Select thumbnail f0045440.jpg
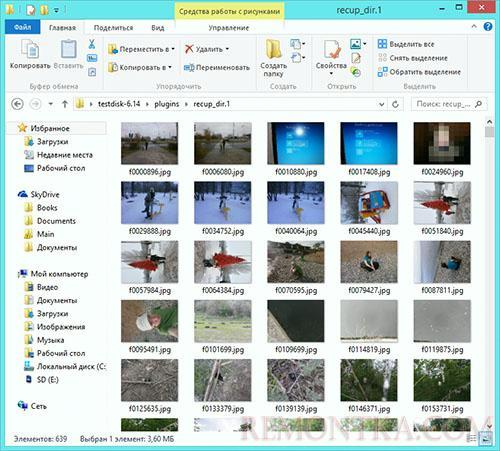Viewport: 500px width, 451px height. click(x=369, y=203)
